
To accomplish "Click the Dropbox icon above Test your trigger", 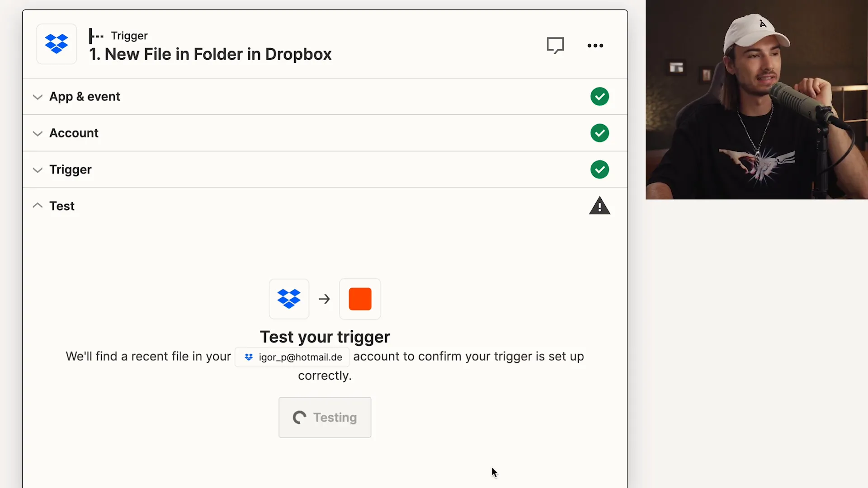I will tap(289, 299).
